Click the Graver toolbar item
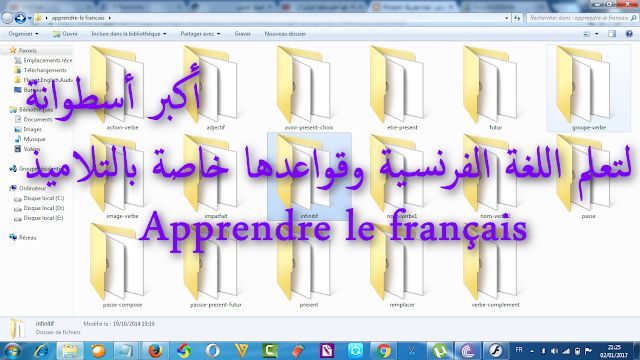 click(242, 34)
